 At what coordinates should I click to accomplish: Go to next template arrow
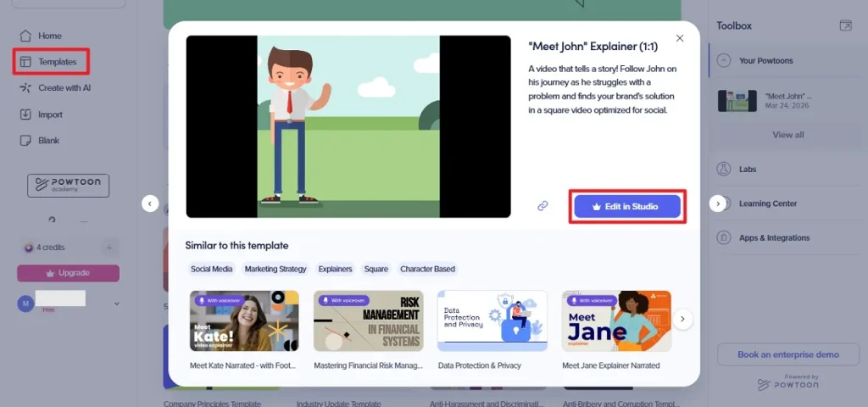tap(717, 203)
